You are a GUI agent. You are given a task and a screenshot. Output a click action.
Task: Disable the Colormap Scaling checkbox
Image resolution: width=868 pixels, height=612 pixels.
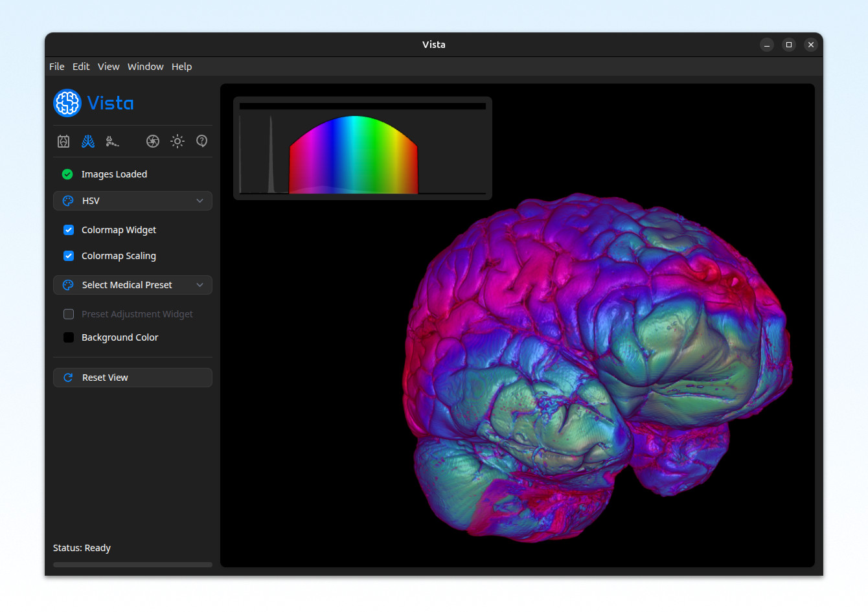click(x=69, y=256)
